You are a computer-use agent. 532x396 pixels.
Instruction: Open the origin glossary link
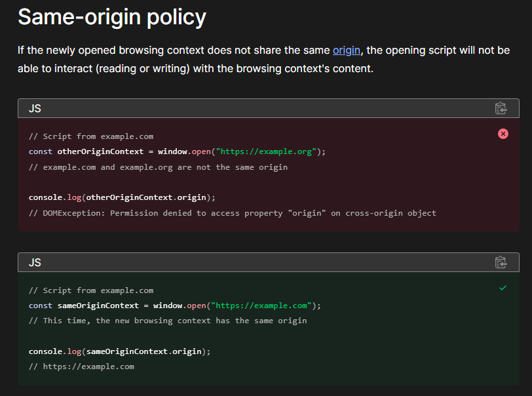click(347, 50)
